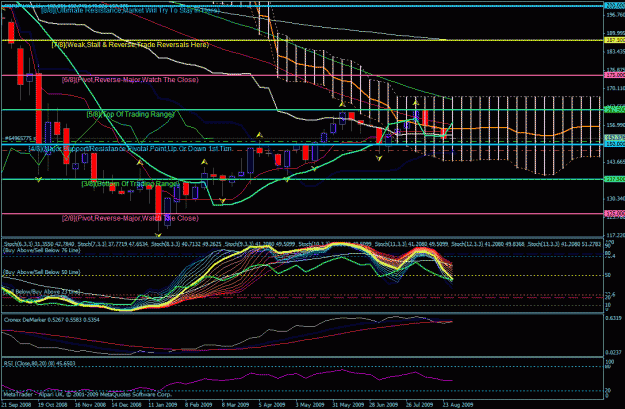Click the [2/8] Pivot, Reverse-Major label near 125

pyautogui.click(x=130, y=218)
